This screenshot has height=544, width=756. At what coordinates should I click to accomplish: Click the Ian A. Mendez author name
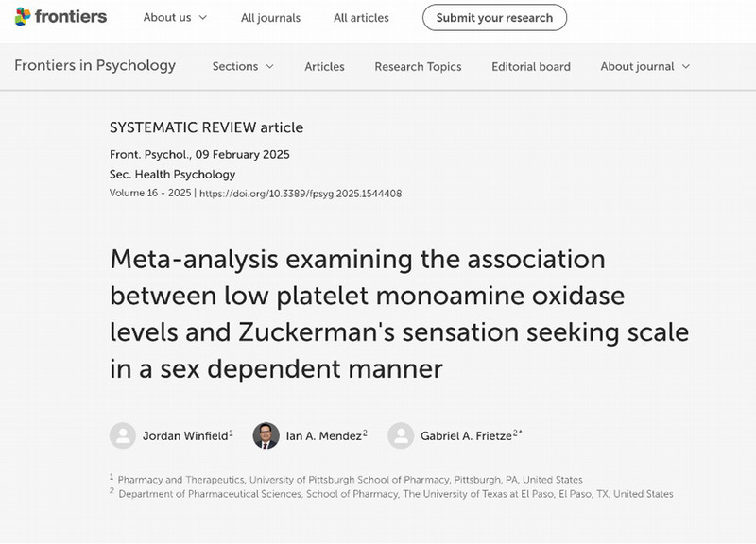click(322, 435)
